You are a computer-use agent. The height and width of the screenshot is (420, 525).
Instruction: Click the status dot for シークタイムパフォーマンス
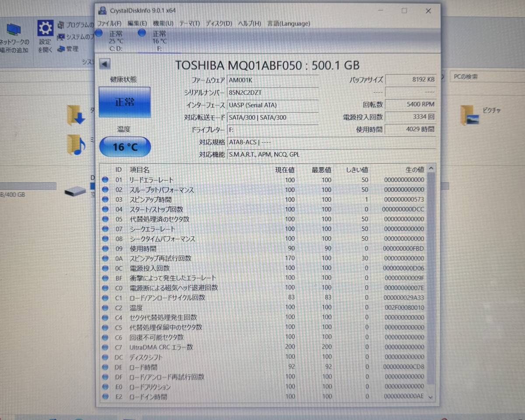pyautogui.click(x=105, y=239)
